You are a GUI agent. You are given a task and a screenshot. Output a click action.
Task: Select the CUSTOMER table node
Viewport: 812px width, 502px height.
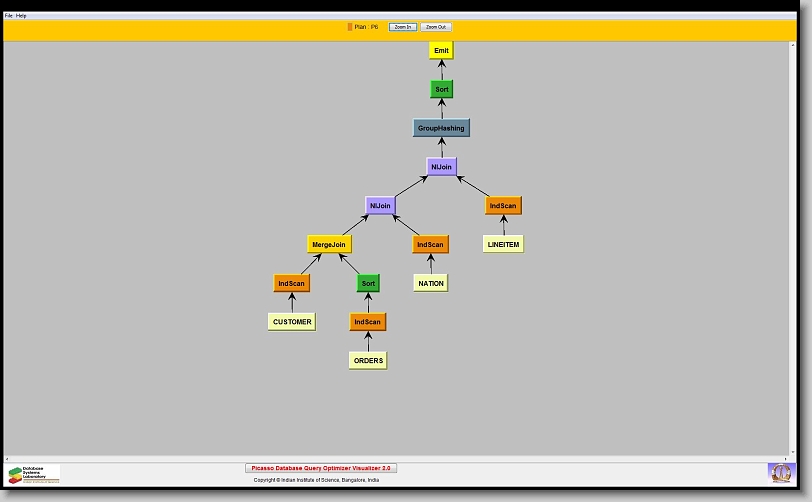[x=292, y=322]
